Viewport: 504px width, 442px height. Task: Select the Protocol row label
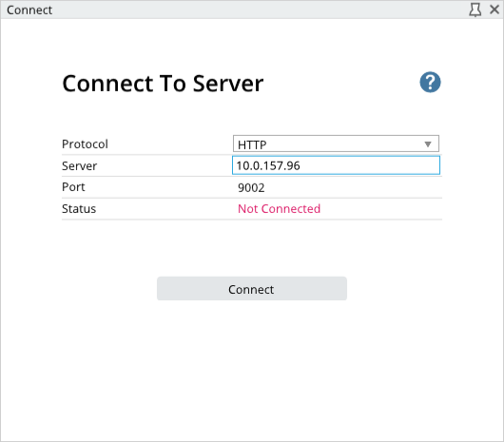(85, 144)
